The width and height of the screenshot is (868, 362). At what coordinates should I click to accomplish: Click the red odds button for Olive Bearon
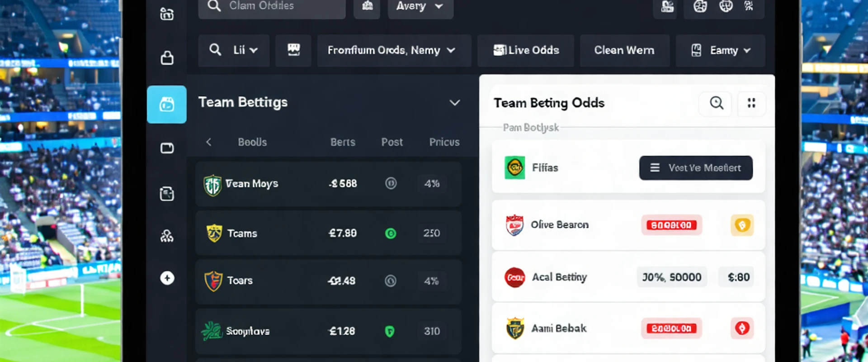click(671, 225)
